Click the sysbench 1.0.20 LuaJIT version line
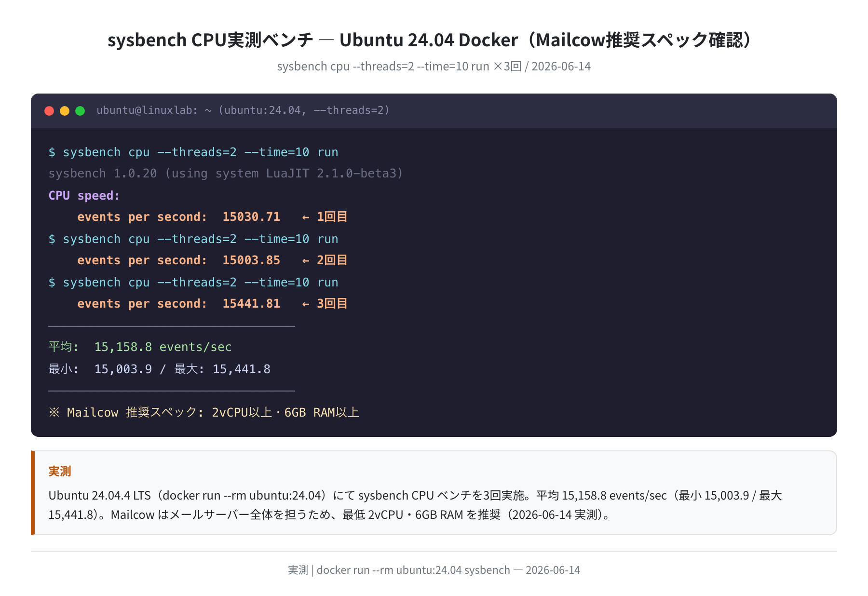 [226, 174]
